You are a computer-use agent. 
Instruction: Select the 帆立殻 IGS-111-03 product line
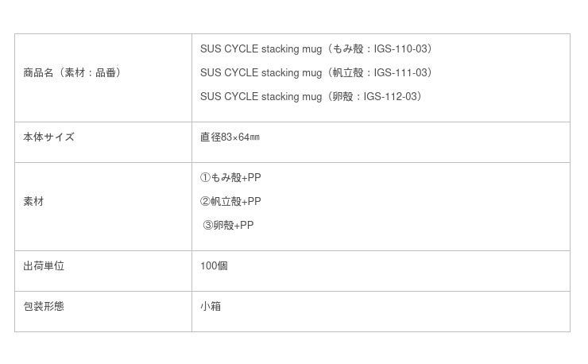(x=317, y=73)
